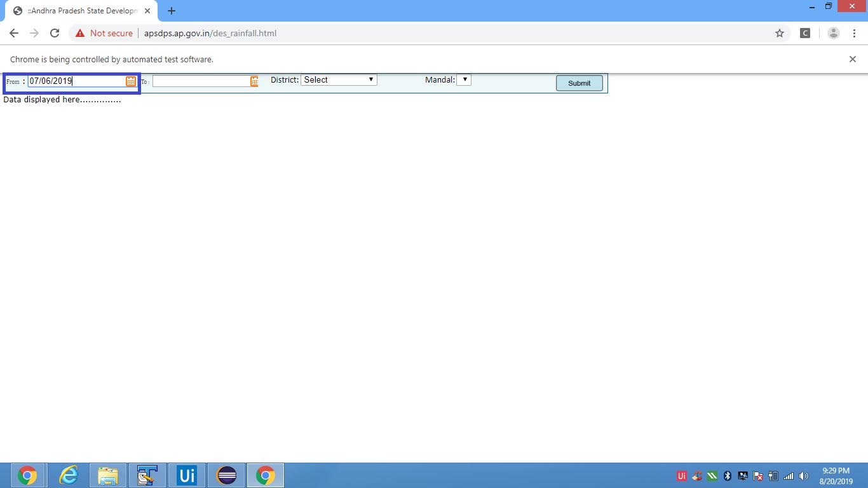
Task: Open the Chrome profile avatar
Action: tap(834, 33)
